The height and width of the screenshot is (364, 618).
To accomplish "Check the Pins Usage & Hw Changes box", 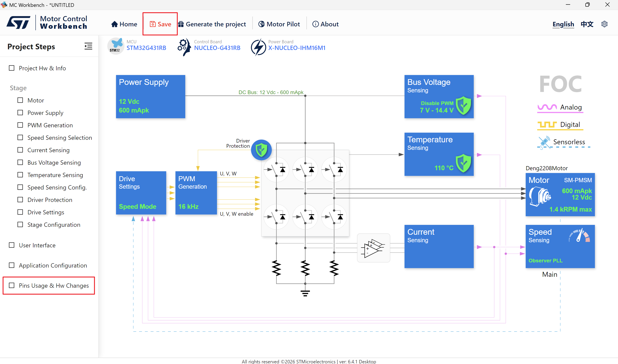I will 12,285.
